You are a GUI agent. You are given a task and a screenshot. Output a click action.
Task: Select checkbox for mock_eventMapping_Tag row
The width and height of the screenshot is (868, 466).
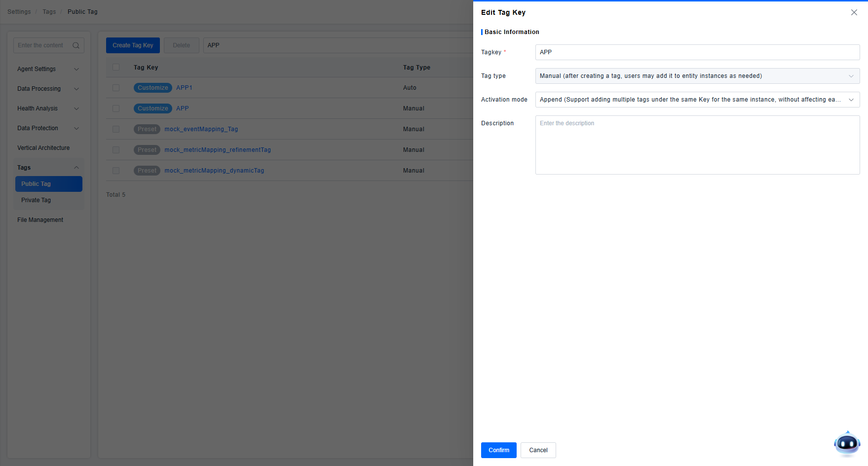tap(116, 129)
